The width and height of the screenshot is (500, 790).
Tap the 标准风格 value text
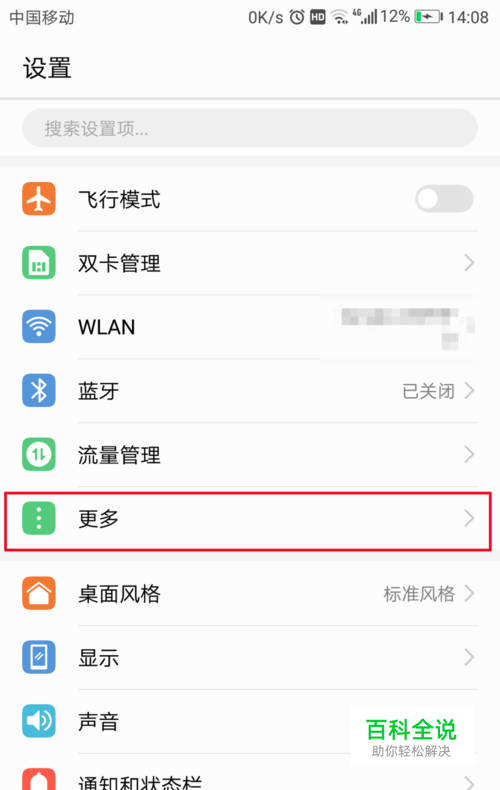pyautogui.click(x=419, y=594)
